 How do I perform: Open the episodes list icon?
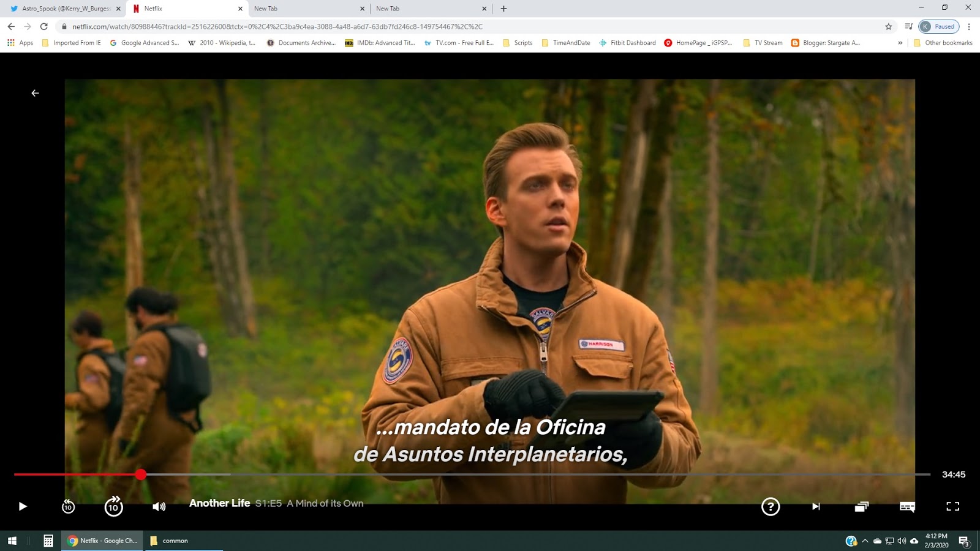(862, 506)
